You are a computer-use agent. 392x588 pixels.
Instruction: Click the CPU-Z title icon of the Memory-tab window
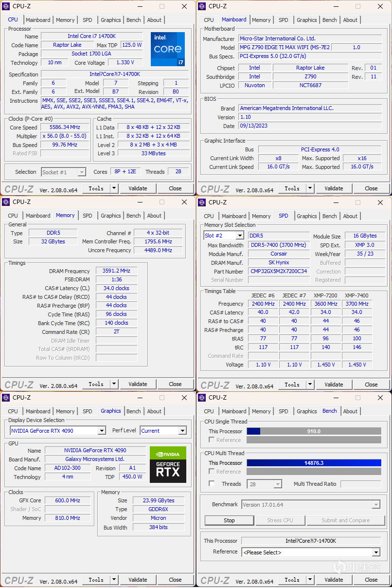6,202
